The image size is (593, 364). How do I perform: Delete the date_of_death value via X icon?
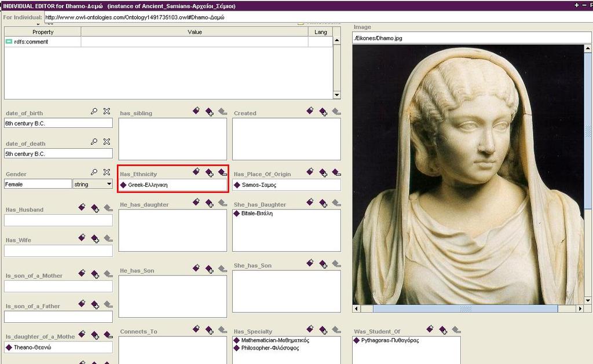tap(107, 142)
